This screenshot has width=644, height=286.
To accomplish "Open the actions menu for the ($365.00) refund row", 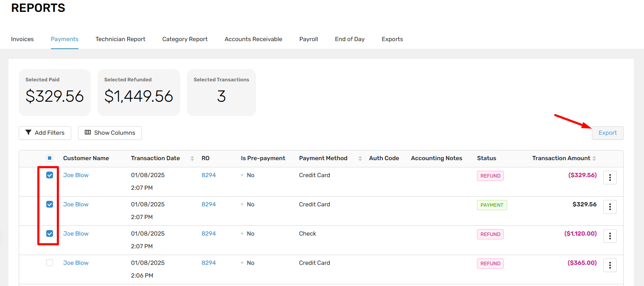I will pyautogui.click(x=610, y=265).
